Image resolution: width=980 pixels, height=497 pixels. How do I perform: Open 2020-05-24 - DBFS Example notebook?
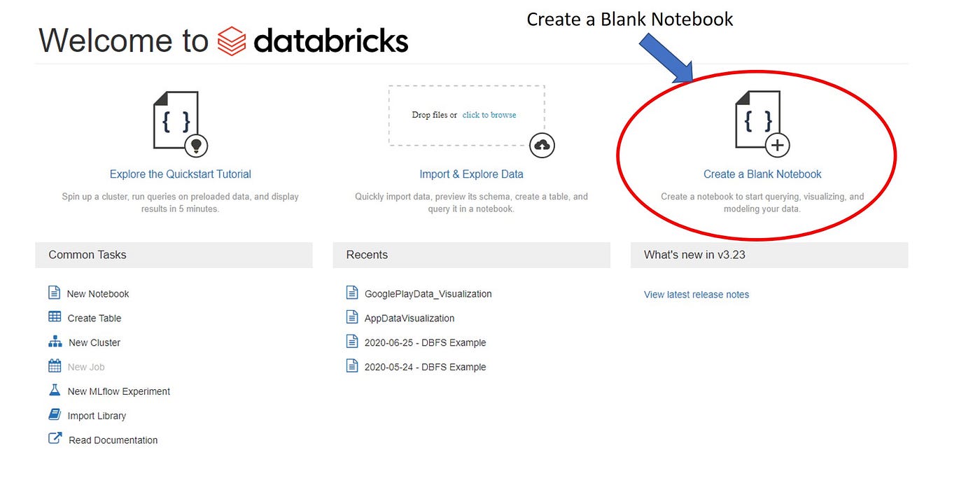pyautogui.click(x=426, y=367)
